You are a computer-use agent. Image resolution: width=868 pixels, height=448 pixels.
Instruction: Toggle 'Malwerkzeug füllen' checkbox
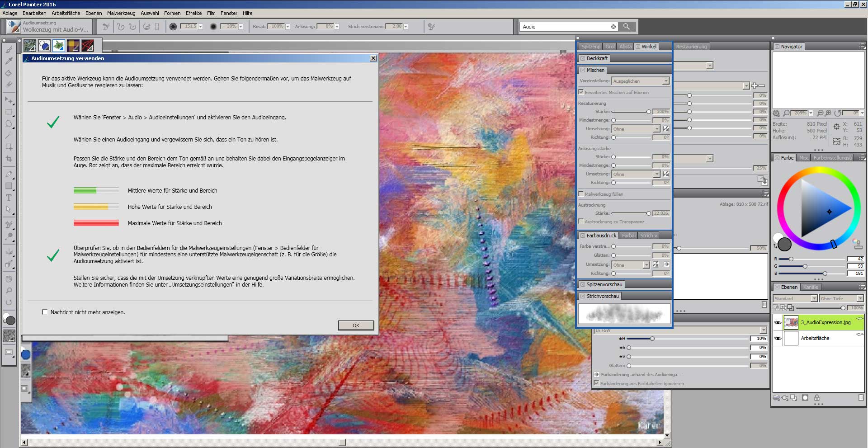581,194
